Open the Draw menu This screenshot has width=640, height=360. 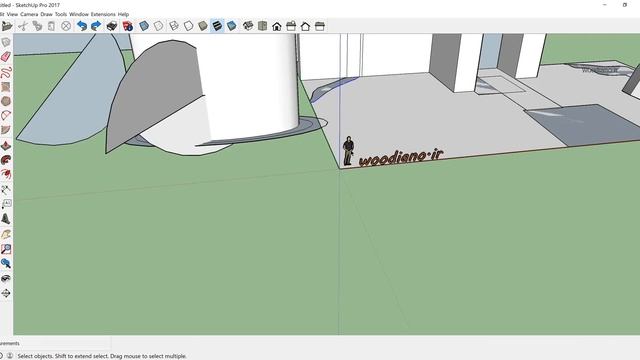click(47, 14)
